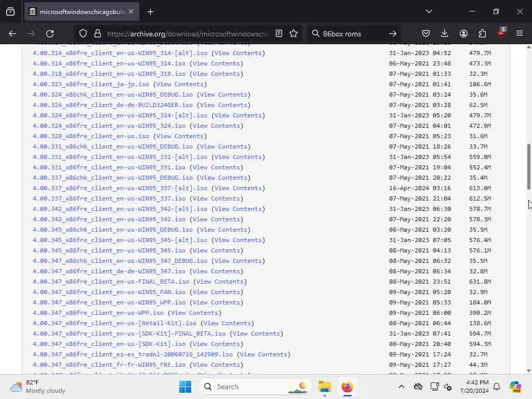Screen dimensions: 532x399
Task: Click scrollbar down arrow
Action: point(528,371)
